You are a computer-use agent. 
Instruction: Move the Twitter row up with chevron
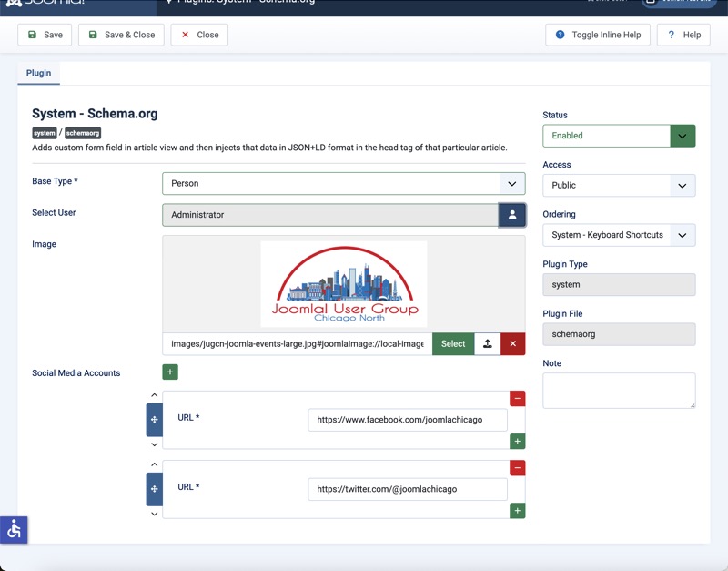[x=154, y=464]
